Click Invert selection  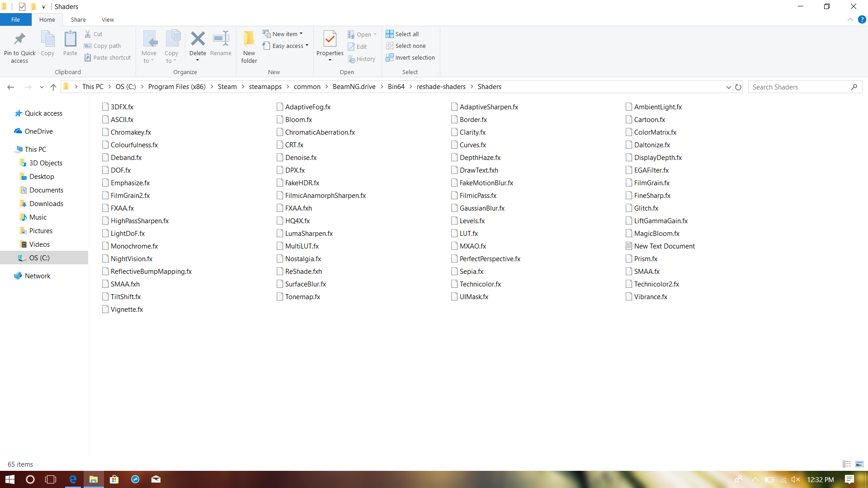click(x=410, y=57)
